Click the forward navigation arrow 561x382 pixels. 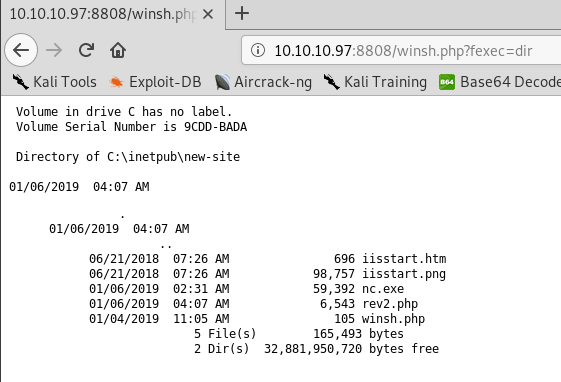[x=54, y=50]
